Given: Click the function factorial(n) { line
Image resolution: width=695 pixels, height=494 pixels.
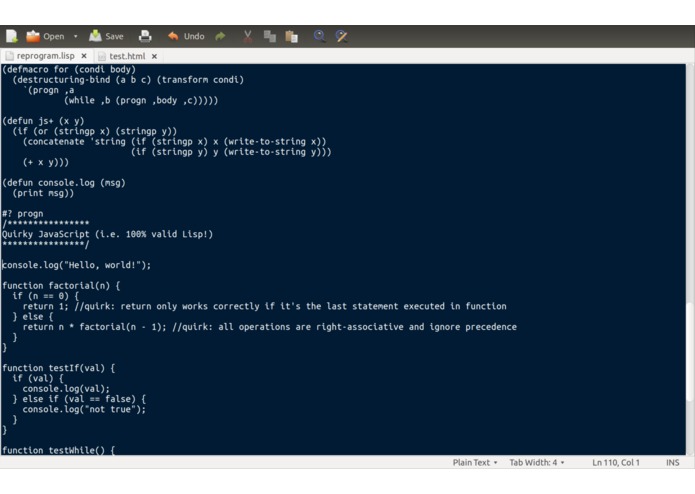Looking at the screenshot, I should point(61,286).
